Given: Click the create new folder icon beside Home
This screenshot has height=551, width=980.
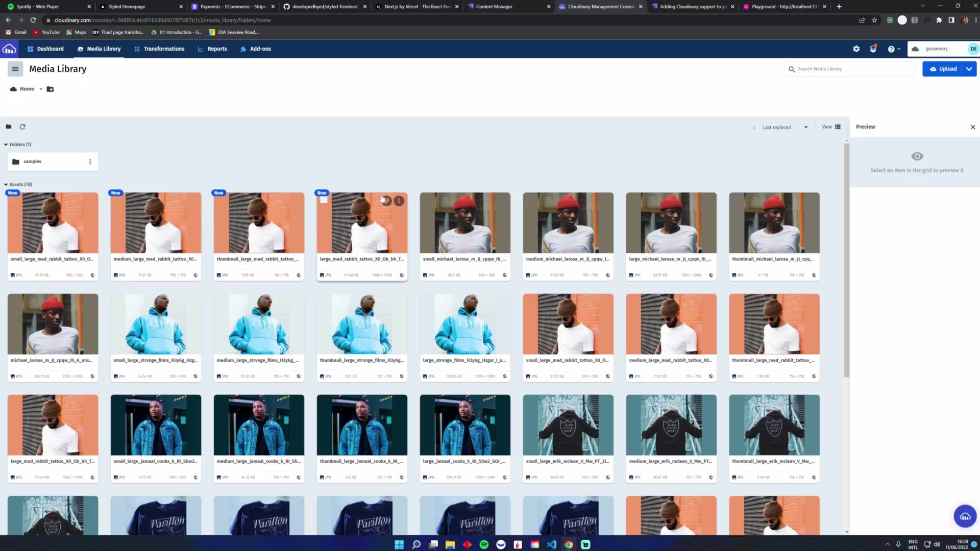Looking at the screenshot, I should [x=50, y=89].
